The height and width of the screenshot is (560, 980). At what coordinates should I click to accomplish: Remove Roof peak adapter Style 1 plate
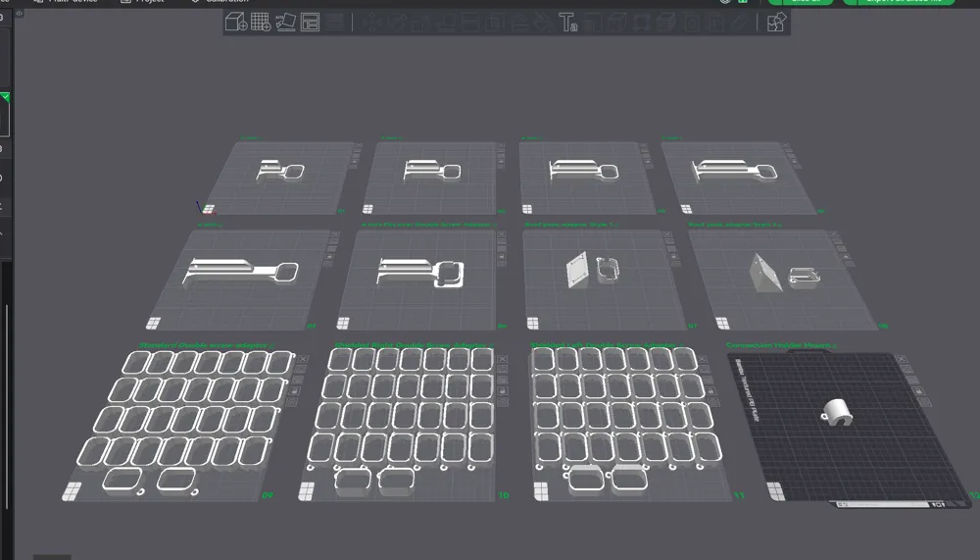tap(667, 235)
